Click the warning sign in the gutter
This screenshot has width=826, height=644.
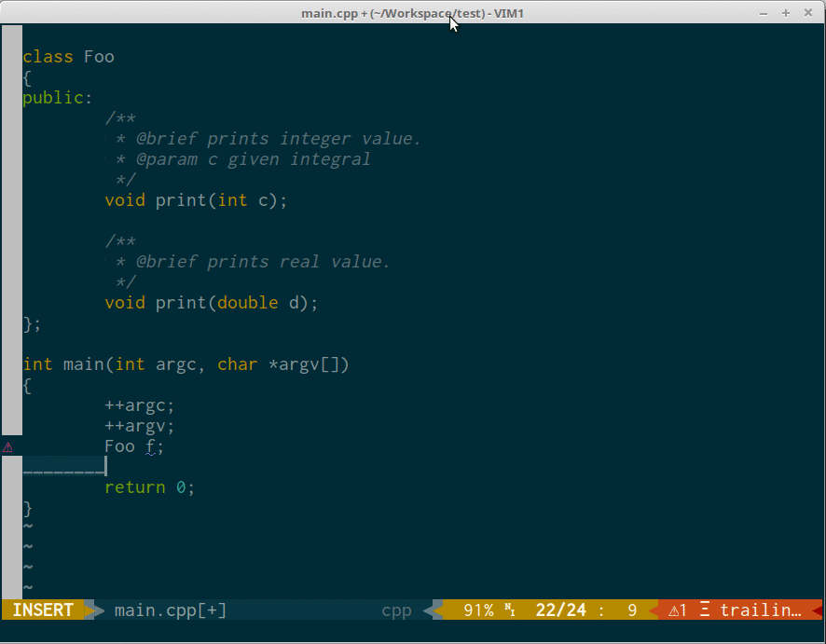[7, 447]
